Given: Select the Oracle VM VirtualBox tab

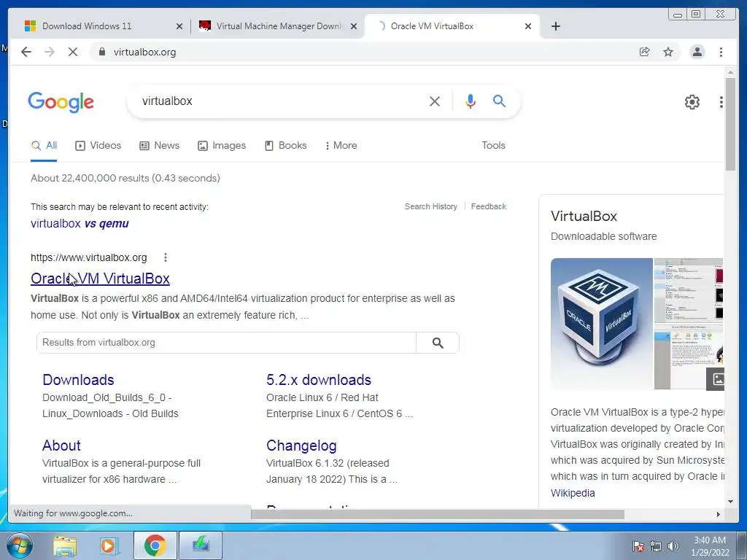Looking at the screenshot, I should [452, 26].
